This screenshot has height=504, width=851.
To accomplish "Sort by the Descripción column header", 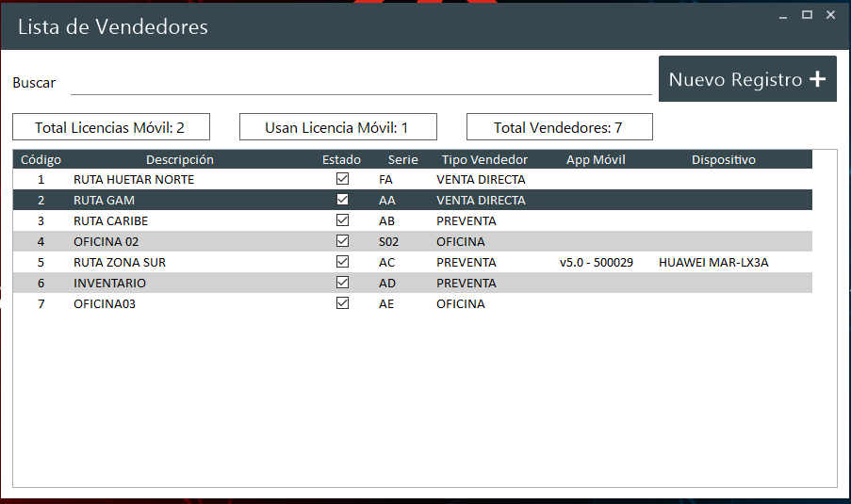I will point(179,159).
